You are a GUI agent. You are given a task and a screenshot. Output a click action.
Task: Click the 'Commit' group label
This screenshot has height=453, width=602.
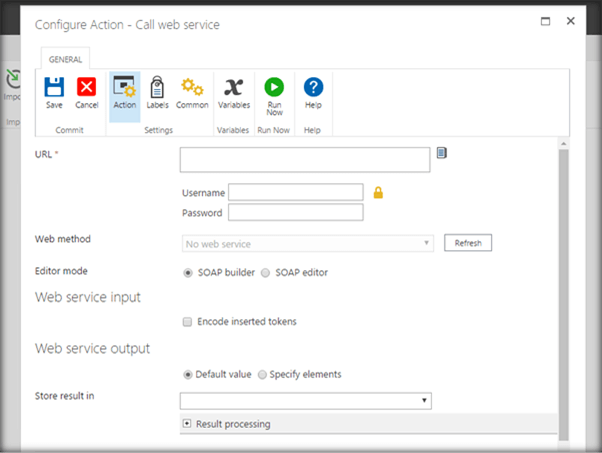(x=69, y=130)
